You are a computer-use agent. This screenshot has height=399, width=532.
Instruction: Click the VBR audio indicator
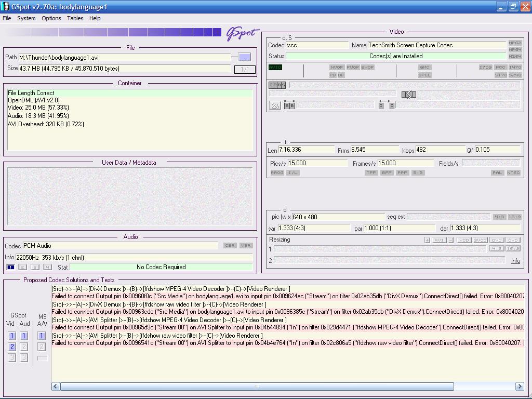(246, 246)
